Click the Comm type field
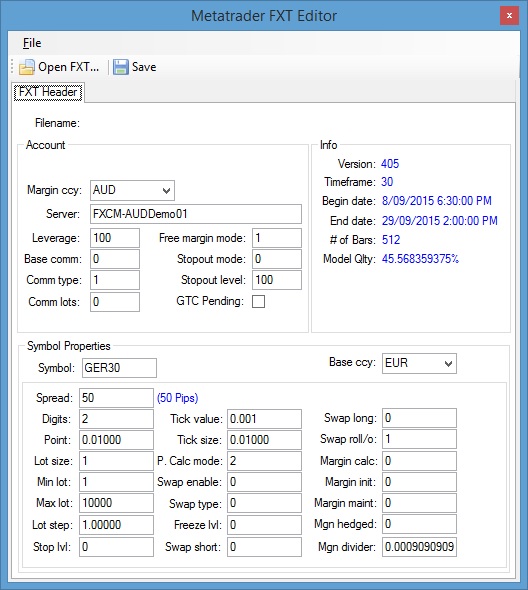Screen dimensions: 528x590 (115, 280)
